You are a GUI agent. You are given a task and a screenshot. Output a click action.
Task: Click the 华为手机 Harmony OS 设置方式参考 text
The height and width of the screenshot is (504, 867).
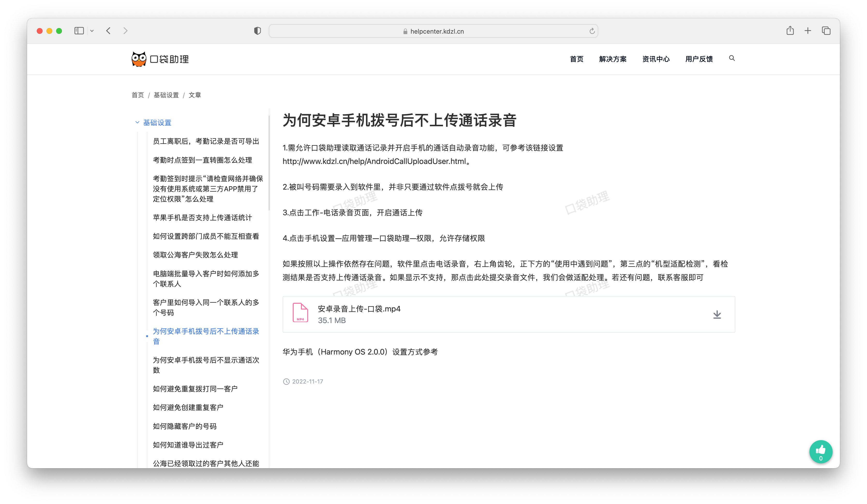pyautogui.click(x=360, y=352)
